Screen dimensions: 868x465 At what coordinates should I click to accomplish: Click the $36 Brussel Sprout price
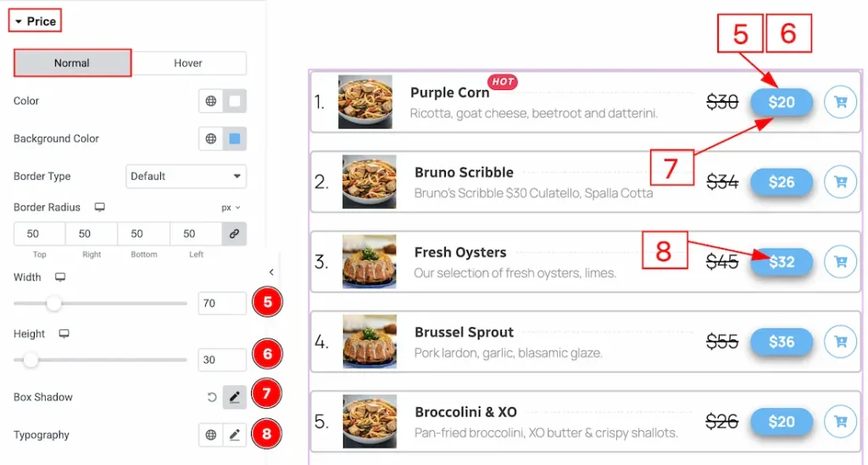coord(782,341)
